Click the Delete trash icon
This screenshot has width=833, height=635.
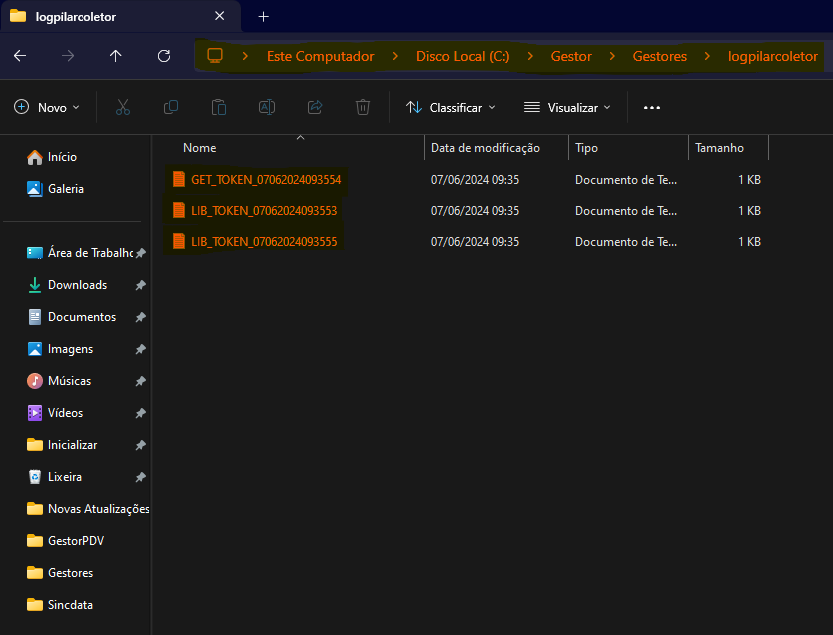tap(363, 107)
